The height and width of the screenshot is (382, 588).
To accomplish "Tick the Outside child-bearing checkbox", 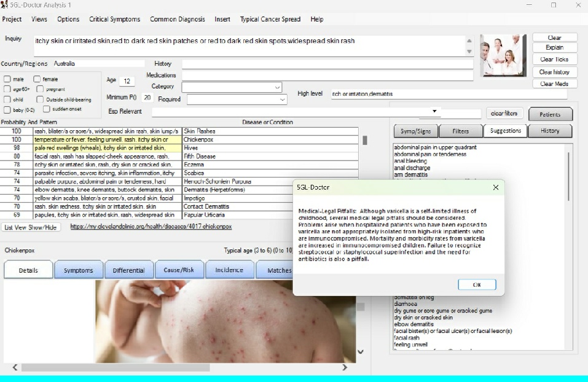I will (x=40, y=99).
